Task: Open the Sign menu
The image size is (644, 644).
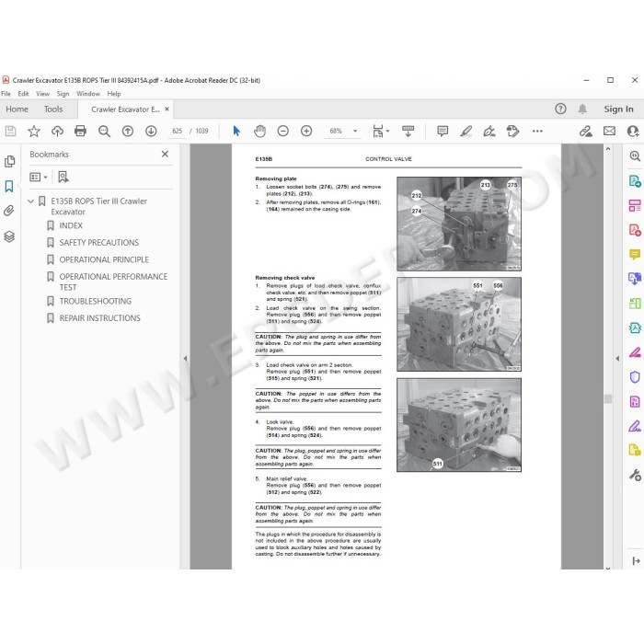Action: click(x=63, y=94)
